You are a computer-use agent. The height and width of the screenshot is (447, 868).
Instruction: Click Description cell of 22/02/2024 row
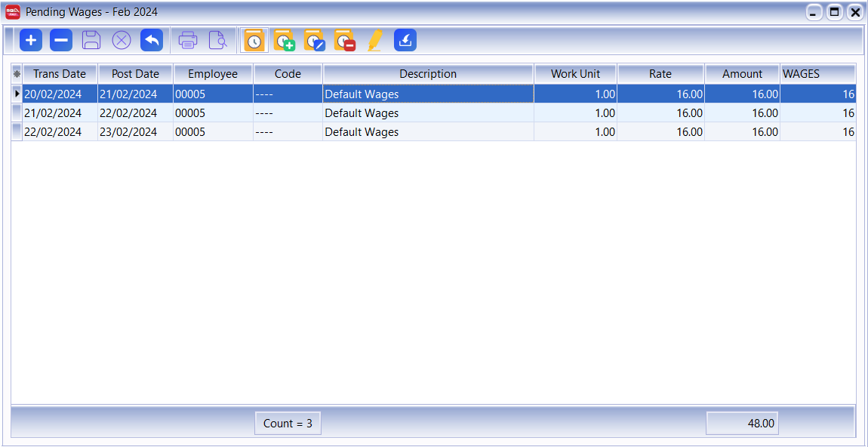click(x=427, y=132)
